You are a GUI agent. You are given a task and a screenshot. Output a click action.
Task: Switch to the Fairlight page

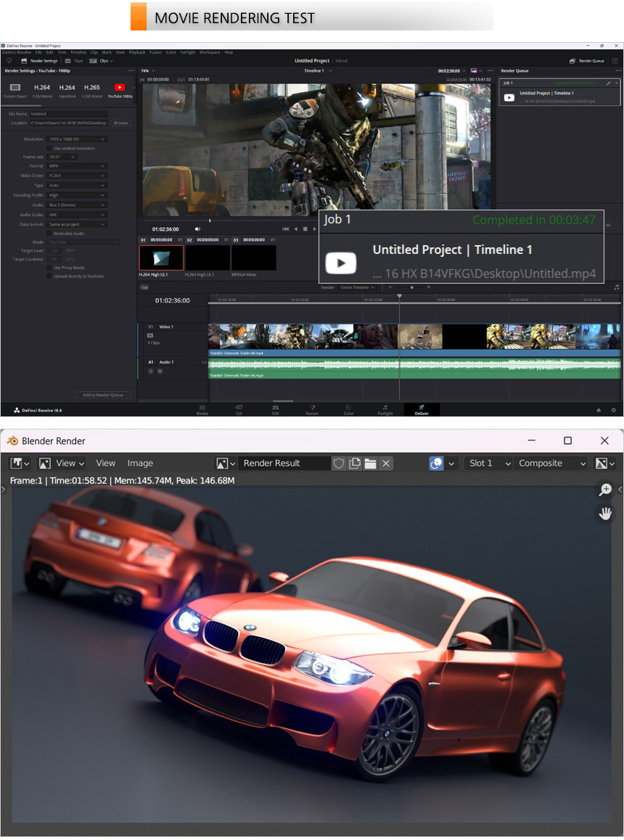click(385, 410)
